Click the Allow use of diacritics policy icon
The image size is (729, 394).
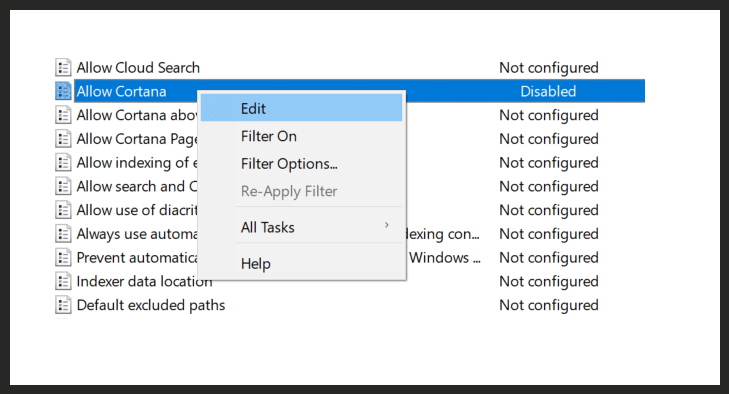63,210
